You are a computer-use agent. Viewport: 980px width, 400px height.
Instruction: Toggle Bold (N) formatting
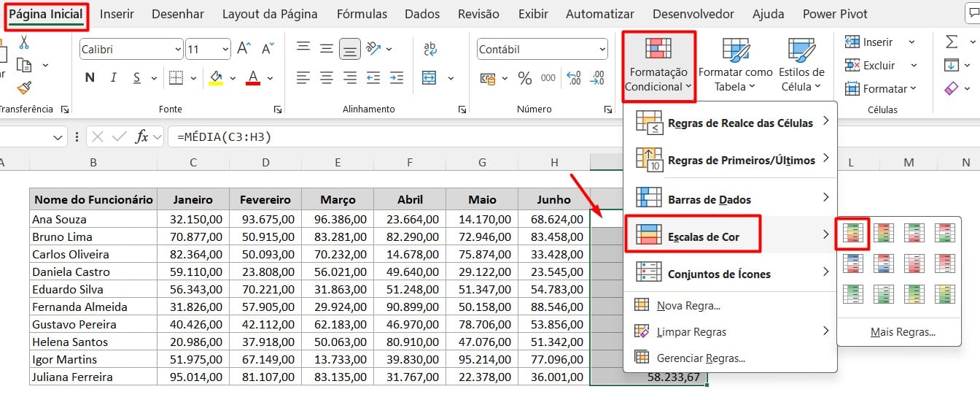(x=90, y=77)
